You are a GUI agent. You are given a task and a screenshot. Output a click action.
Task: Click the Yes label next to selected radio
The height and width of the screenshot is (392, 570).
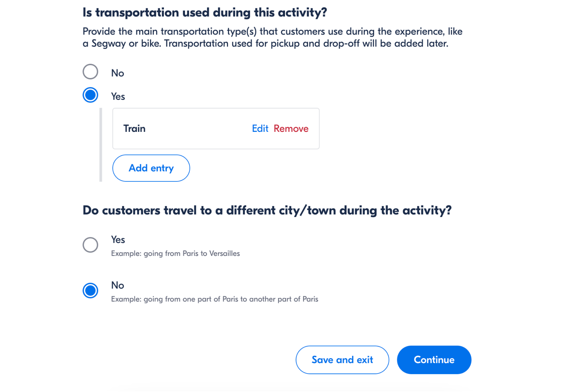[118, 96]
